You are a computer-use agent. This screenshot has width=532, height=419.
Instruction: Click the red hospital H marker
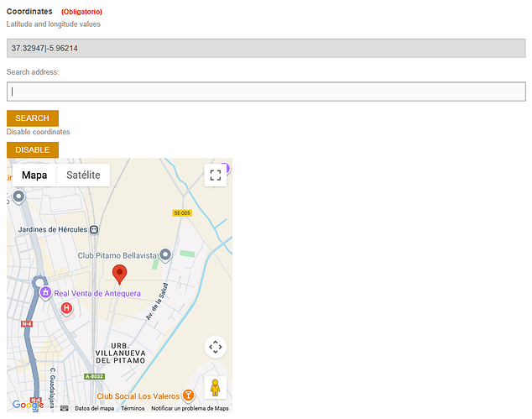click(66, 308)
